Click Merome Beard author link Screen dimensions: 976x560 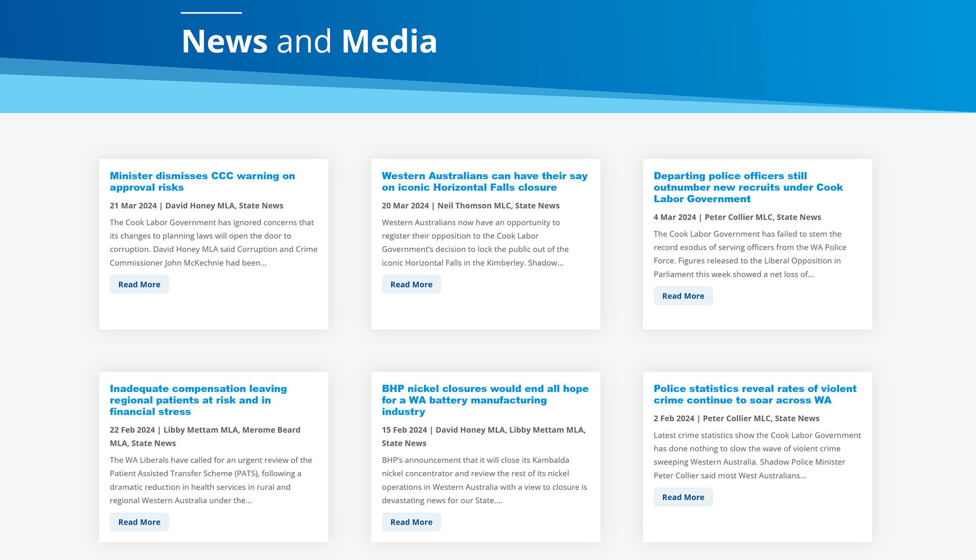click(x=271, y=430)
